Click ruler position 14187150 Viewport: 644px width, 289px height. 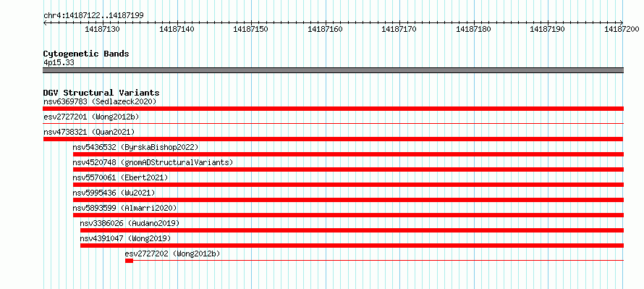point(250,29)
